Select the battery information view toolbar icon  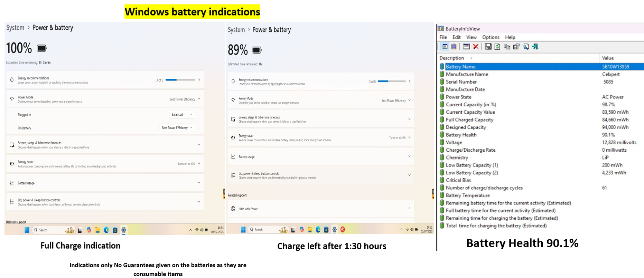[x=445, y=47]
